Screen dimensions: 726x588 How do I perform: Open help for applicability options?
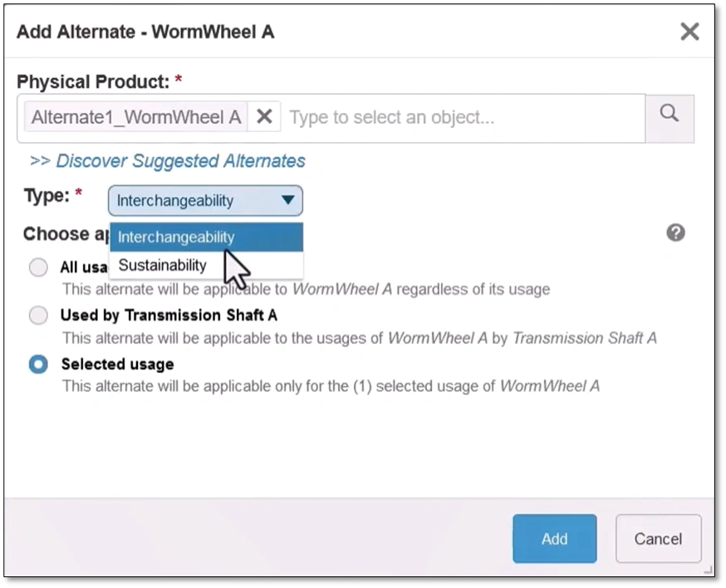[675, 233]
